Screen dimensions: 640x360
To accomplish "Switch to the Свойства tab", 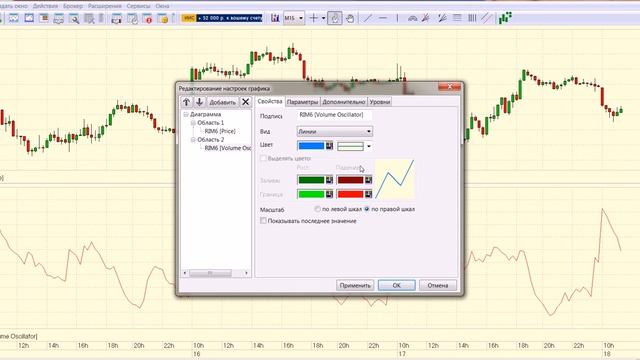I will point(270,101).
